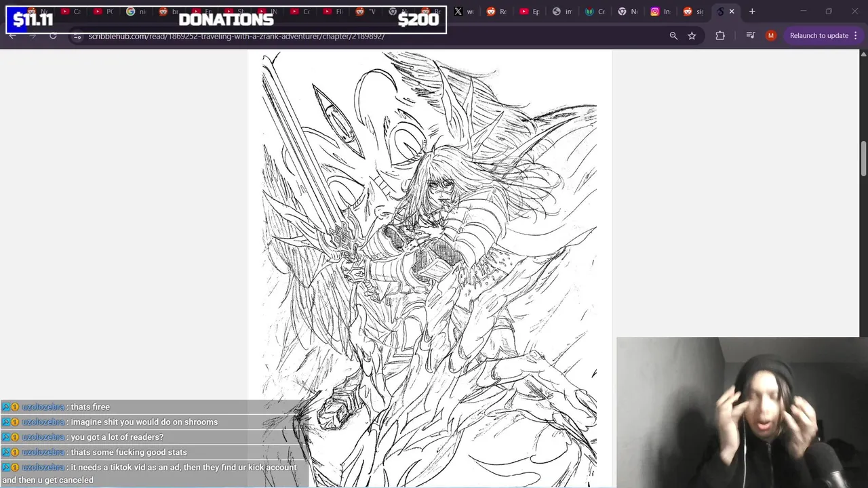Viewport: 868px width, 488px height.
Task: Open the "M" profile avatar menu
Action: pyautogui.click(x=771, y=35)
